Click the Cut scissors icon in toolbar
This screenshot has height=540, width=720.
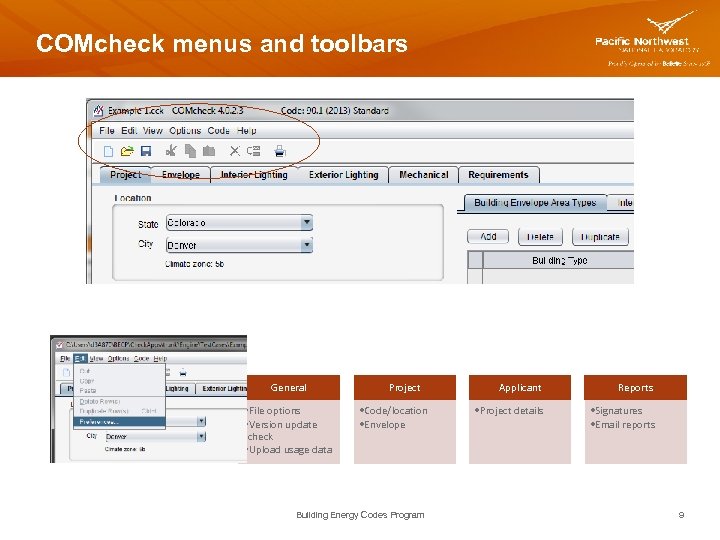tap(171, 151)
